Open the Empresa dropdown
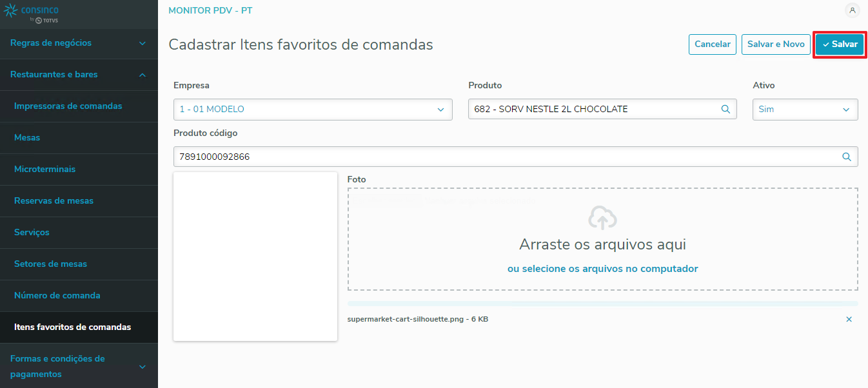This screenshot has height=388, width=868. coord(313,110)
